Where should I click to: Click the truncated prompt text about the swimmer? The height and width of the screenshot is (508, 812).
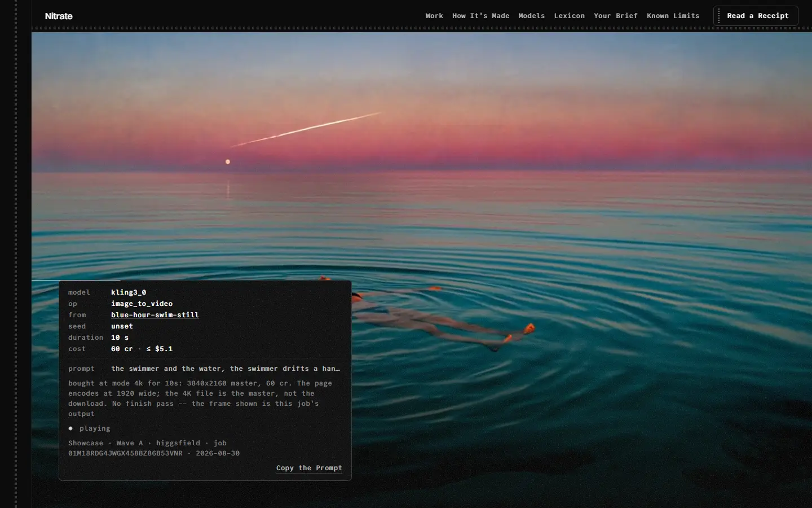(x=226, y=369)
